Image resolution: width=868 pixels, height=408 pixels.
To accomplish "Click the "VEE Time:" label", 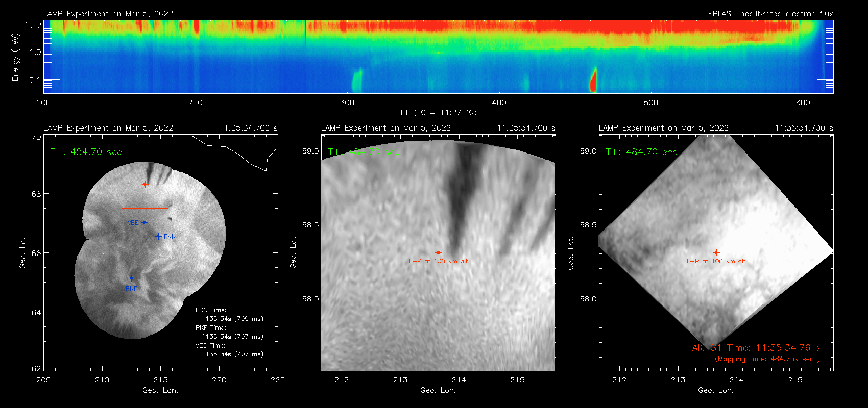I will (211, 346).
